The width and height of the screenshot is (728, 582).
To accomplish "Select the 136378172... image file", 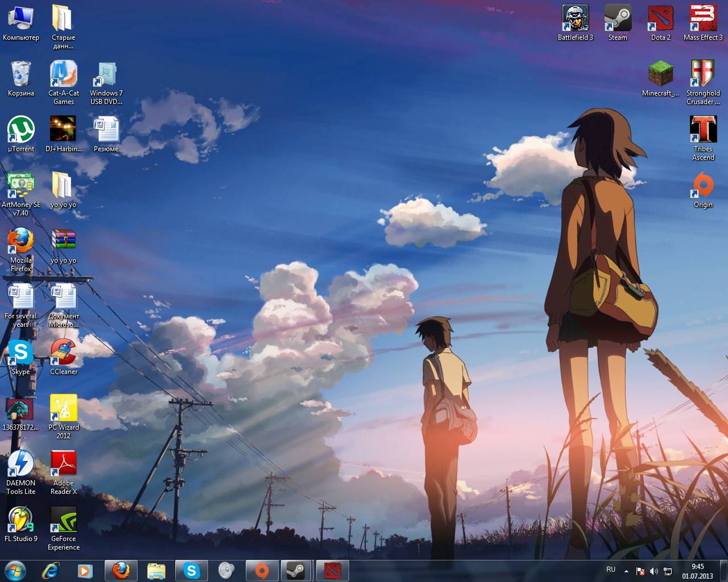I will coord(21,413).
